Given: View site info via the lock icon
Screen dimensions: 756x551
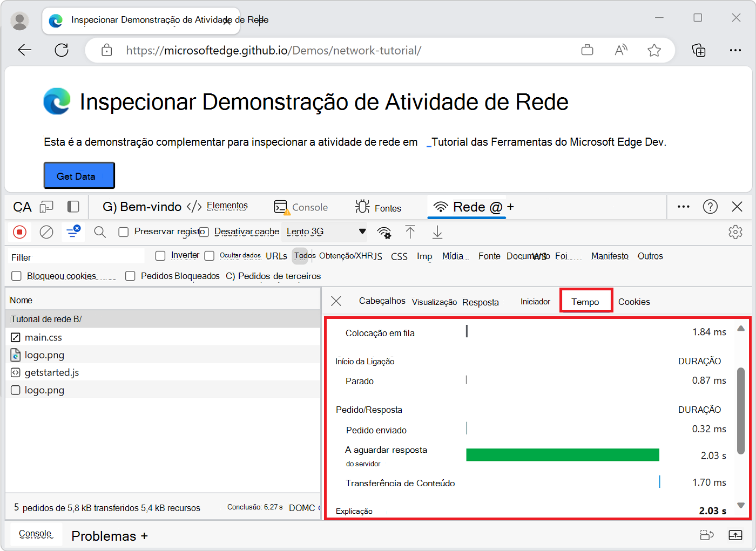Looking at the screenshot, I should 107,50.
